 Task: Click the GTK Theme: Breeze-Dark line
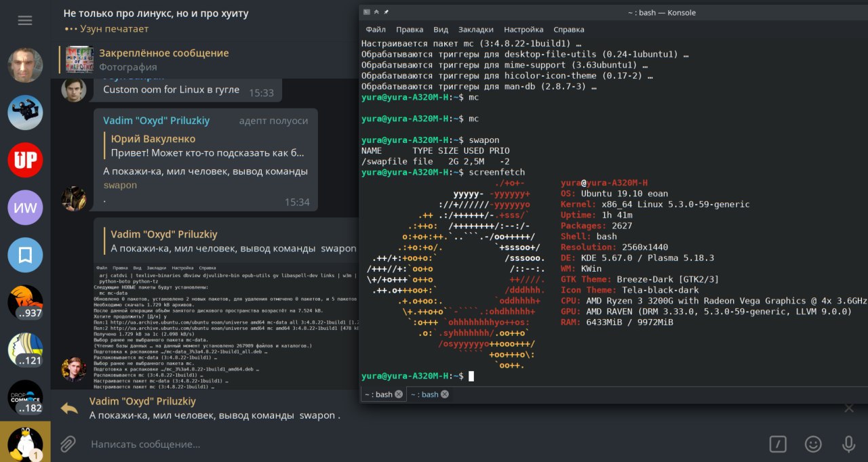(x=640, y=280)
